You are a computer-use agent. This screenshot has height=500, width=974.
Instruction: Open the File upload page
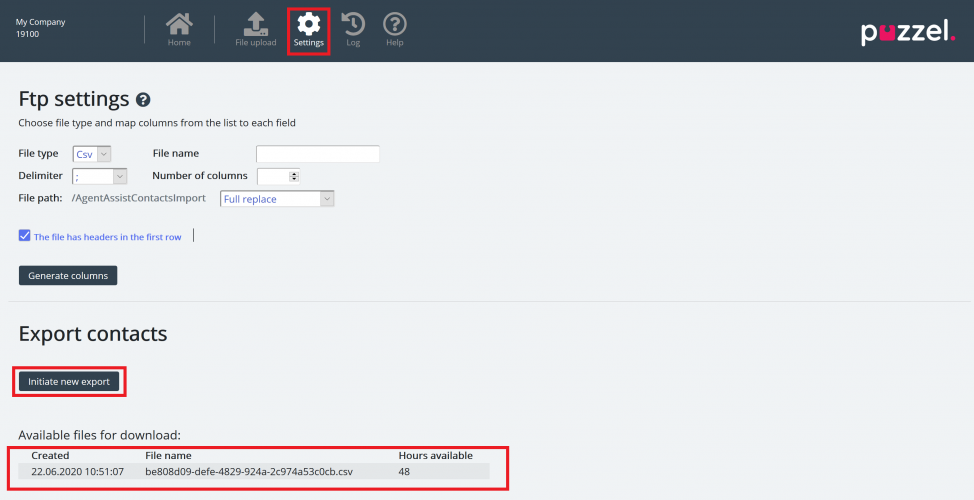255,29
